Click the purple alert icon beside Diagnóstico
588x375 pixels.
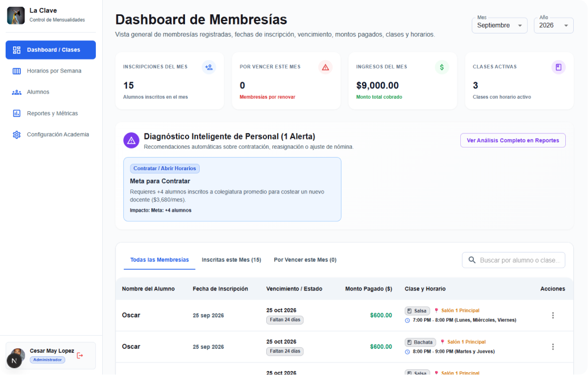pos(131,141)
